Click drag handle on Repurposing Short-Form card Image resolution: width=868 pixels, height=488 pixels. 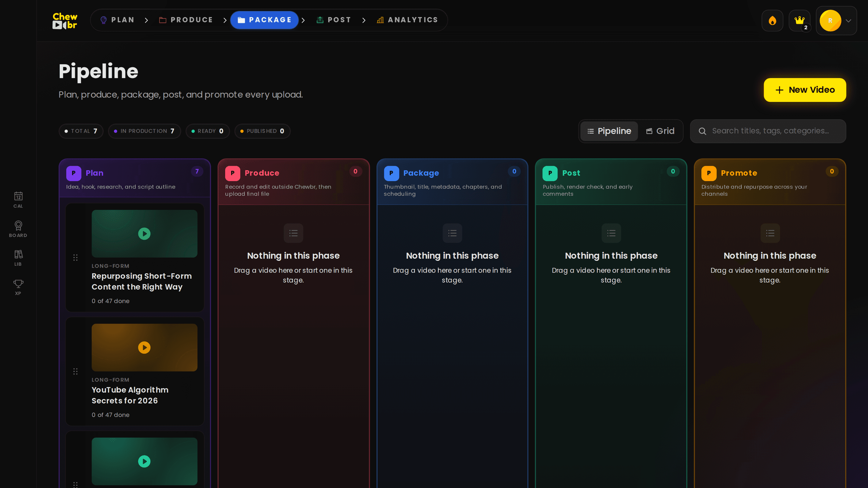click(75, 258)
